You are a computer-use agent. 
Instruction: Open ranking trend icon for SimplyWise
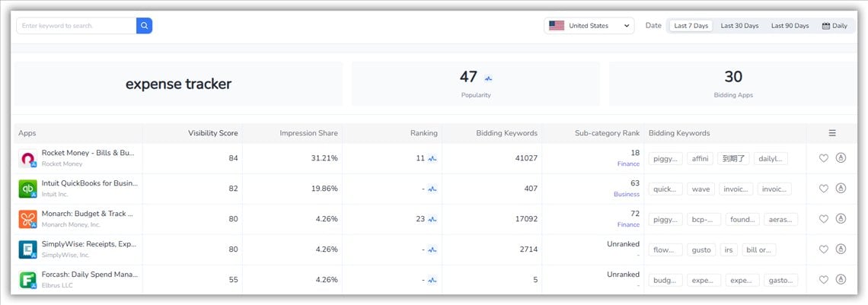click(432, 249)
